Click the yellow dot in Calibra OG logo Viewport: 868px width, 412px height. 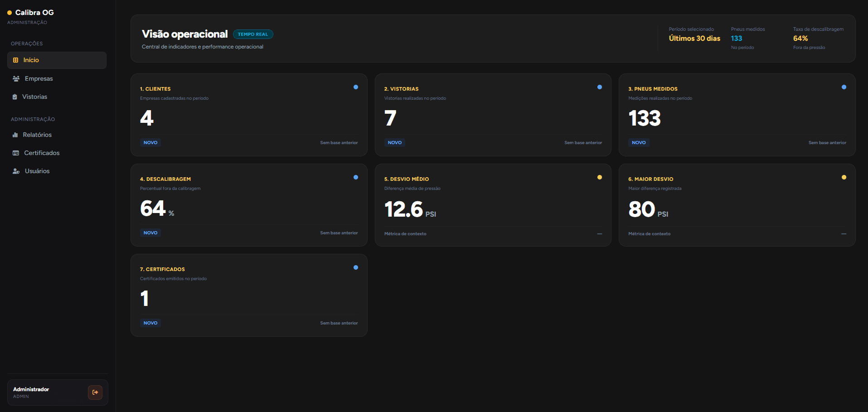pos(10,13)
